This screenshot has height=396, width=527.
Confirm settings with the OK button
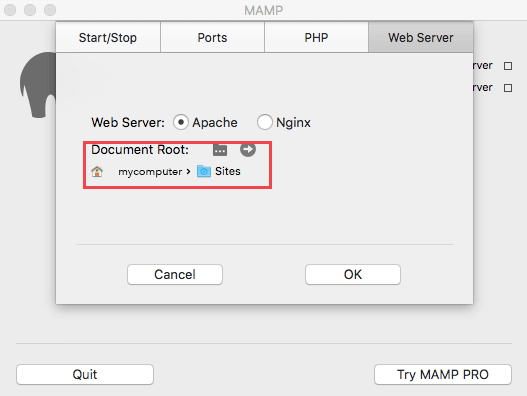click(x=353, y=274)
